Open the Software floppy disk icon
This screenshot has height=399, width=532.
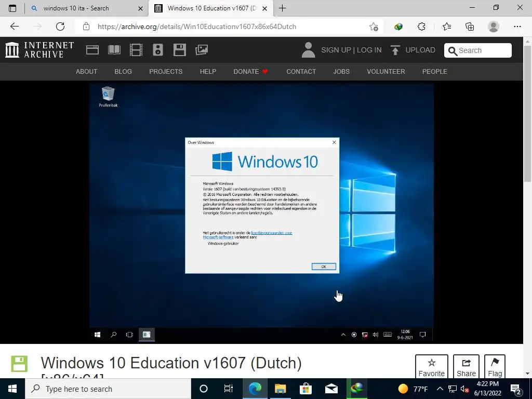coord(179,50)
